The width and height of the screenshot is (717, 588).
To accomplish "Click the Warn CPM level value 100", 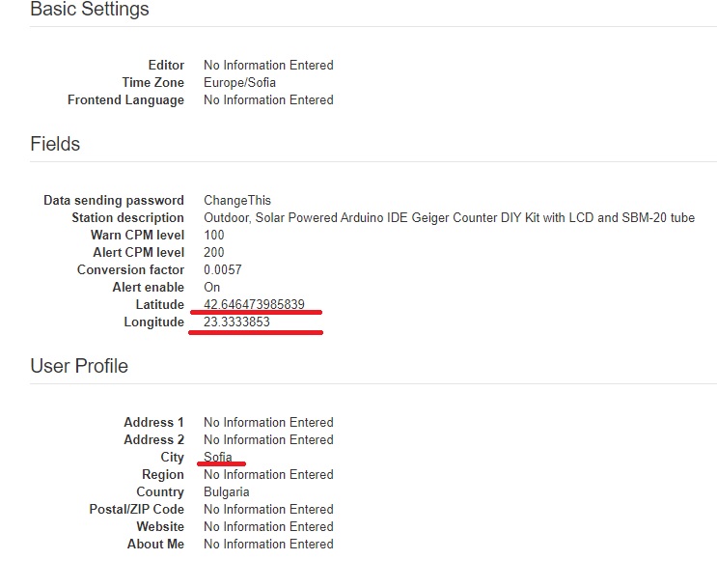I will click(x=214, y=235).
